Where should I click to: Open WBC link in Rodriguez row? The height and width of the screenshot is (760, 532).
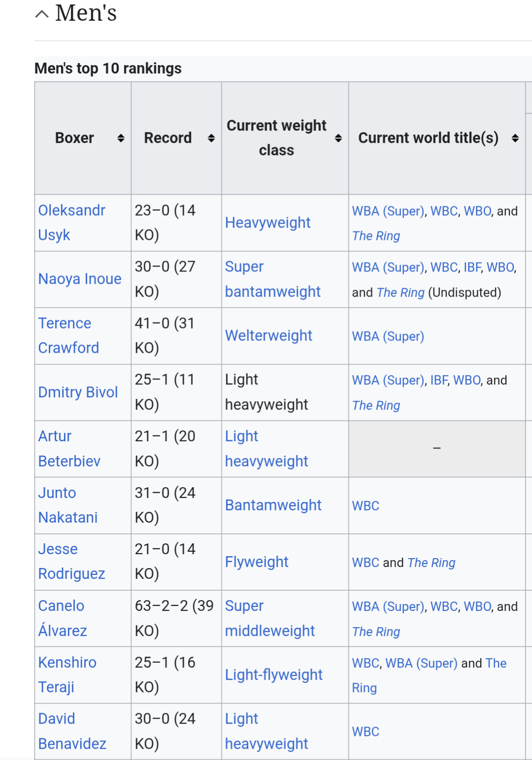366,563
